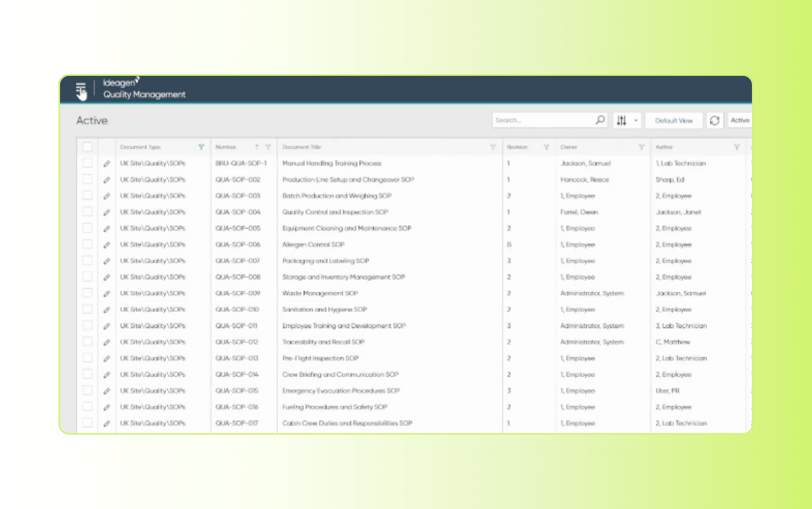Click the edit pencil for QUA-SOP-012
The height and width of the screenshot is (509, 812).
107,342
